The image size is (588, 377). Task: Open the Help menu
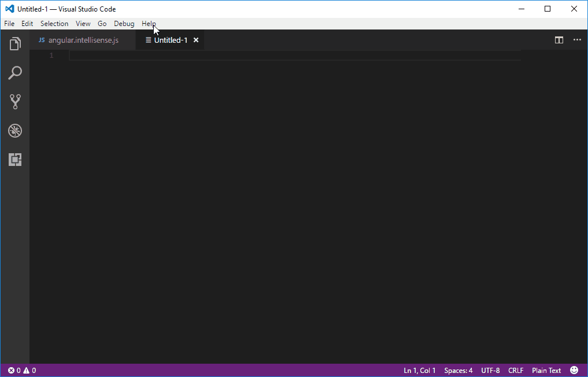tap(149, 24)
